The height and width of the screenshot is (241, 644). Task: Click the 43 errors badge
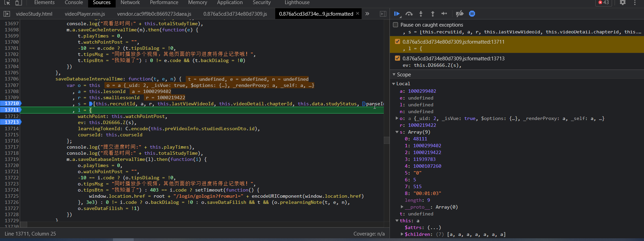pyautogui.click(x=604, y=3)
